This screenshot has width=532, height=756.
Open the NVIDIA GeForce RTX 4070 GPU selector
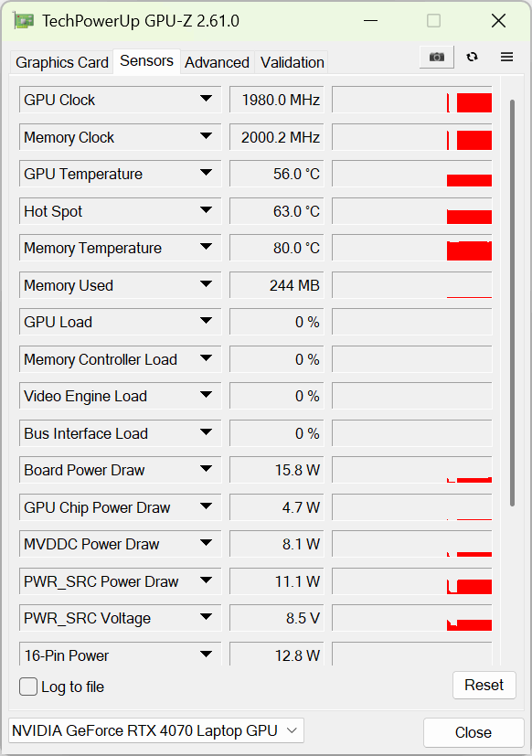(x=155, y=730)
